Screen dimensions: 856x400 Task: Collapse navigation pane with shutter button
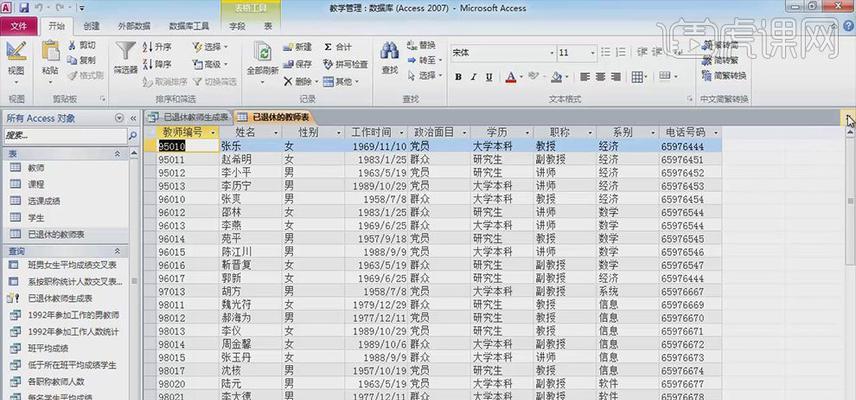[133, 118]
